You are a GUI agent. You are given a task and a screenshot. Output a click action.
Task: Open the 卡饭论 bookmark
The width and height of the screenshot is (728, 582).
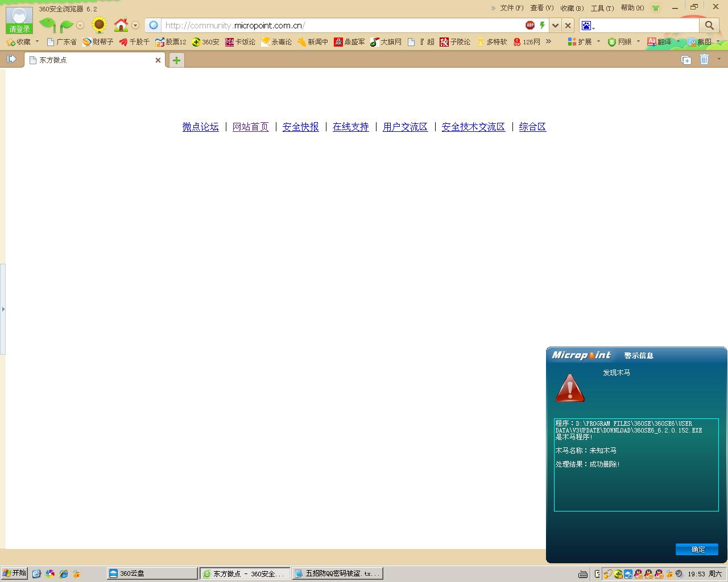(x=240, y=42)
